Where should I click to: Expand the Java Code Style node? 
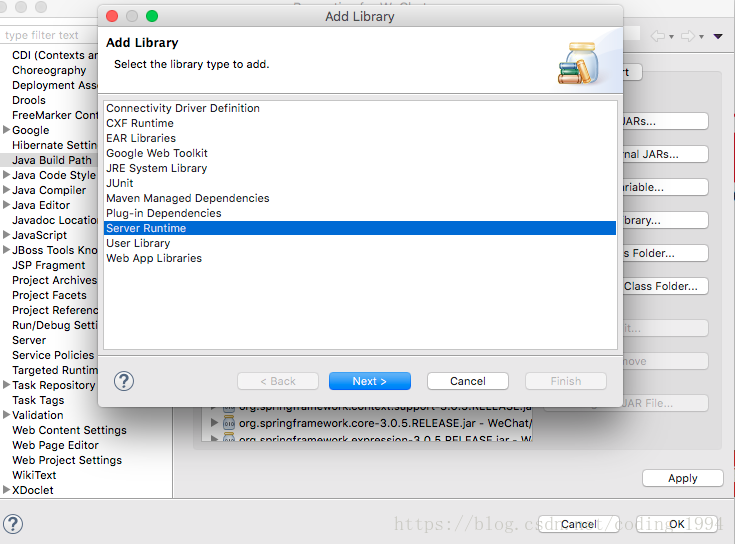pyautogui.click(x=6, y=175)
